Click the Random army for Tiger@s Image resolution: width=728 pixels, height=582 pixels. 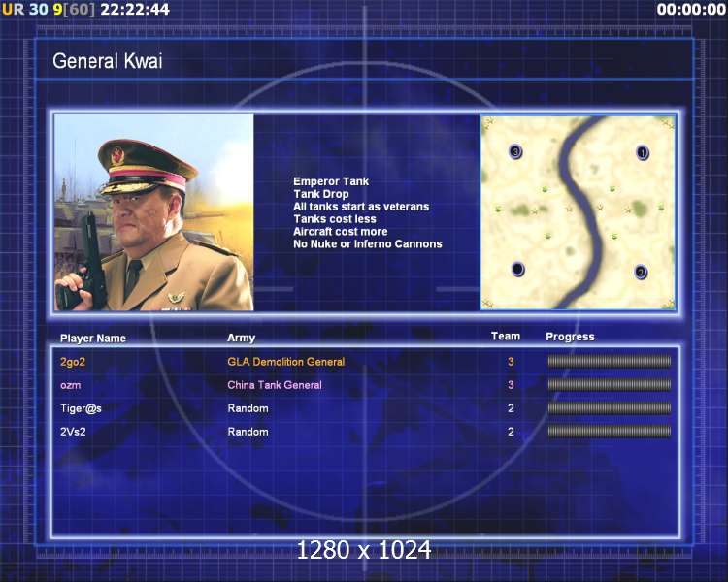[248, 408]
